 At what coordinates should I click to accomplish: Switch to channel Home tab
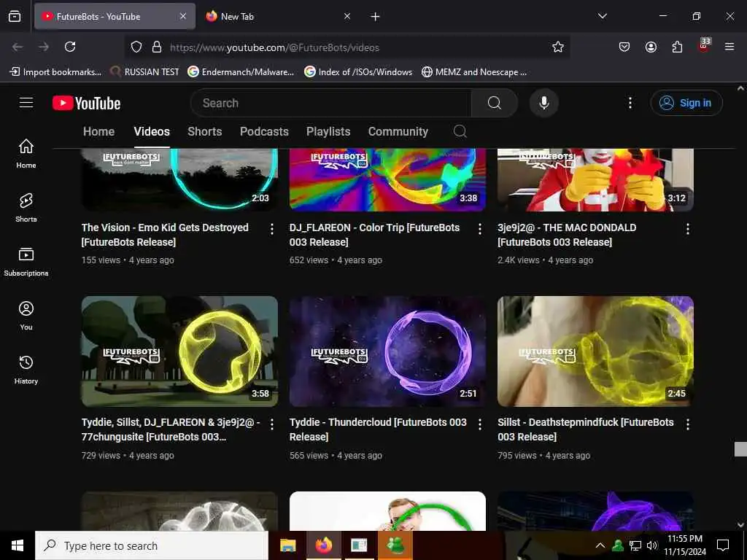point(98,131)
